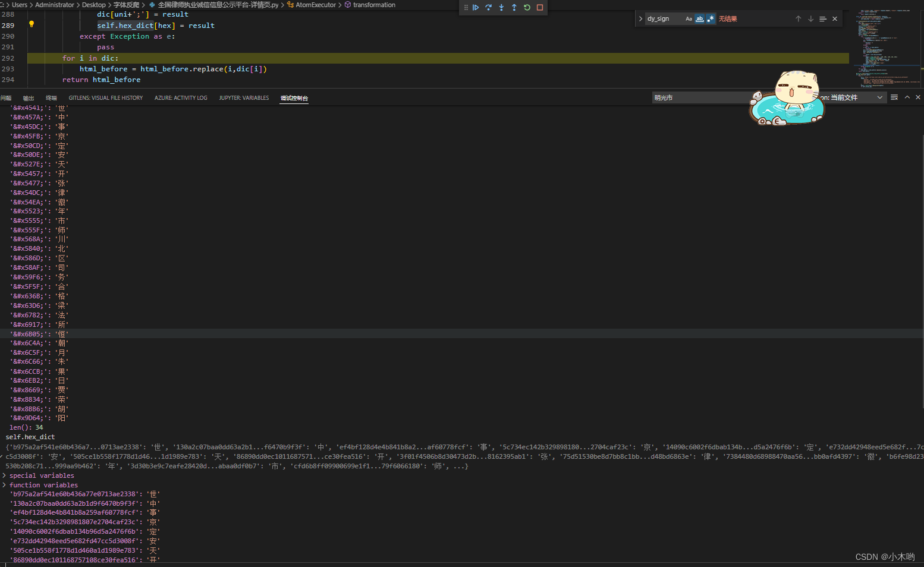
Task: Close the find widget
Action: pos(835,19)
